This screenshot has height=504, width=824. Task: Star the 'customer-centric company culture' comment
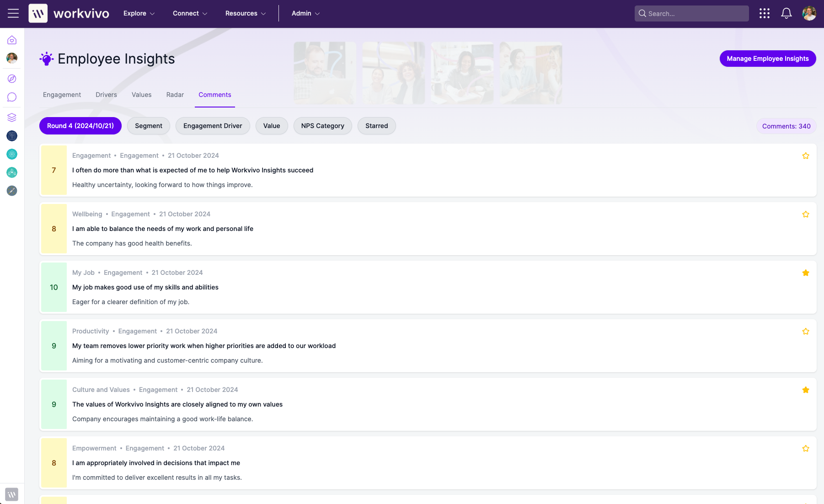coord(806,332)
